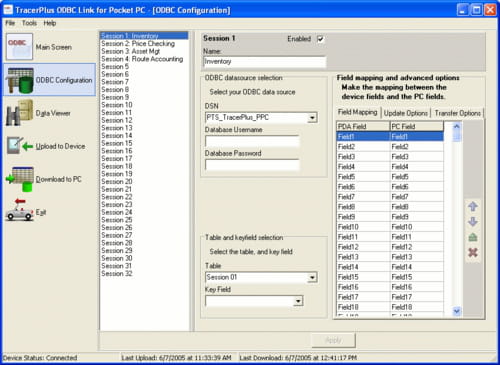The image size is (500, 365).
Task: Select the Field18 PC Field cell
Action: point(417,307)
